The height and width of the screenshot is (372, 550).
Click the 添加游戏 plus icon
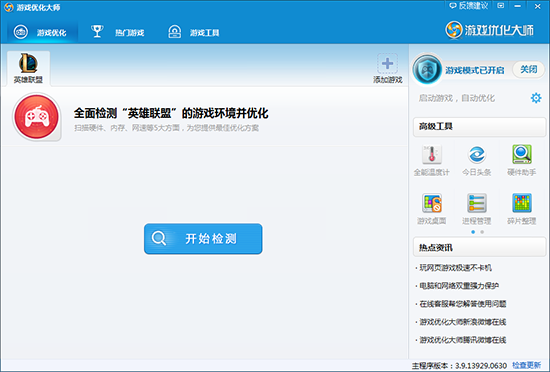click(x=388, y=63)
